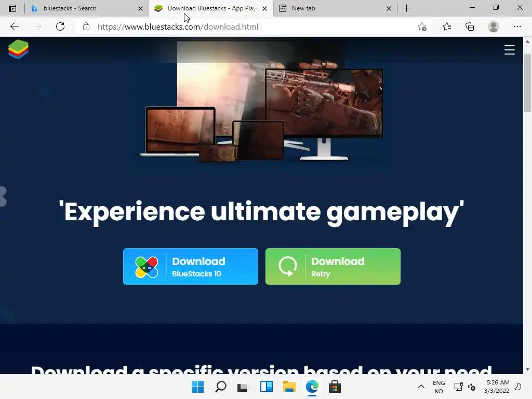Viewport: 532px width, 399px height.
Task: Open a new tab with plus button
Action: (406, 8)
